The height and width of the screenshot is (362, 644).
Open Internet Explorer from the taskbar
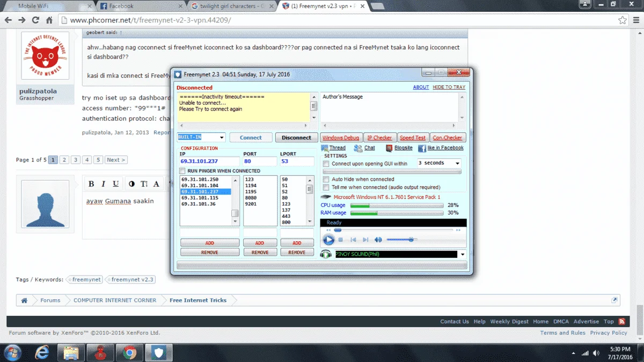point(42,352)
